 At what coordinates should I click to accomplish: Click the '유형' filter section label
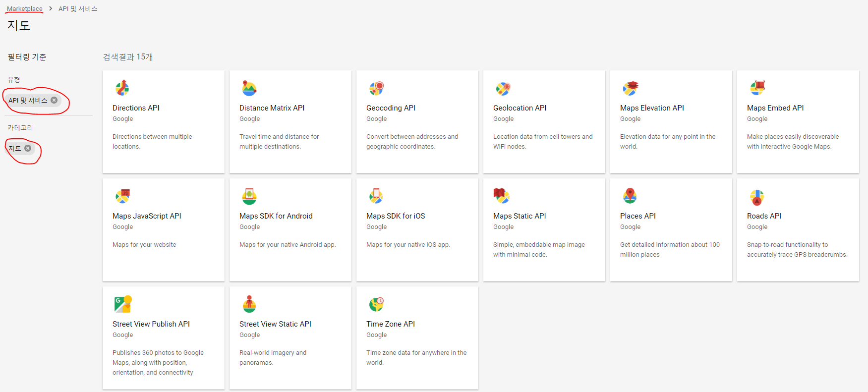point(14,80)
